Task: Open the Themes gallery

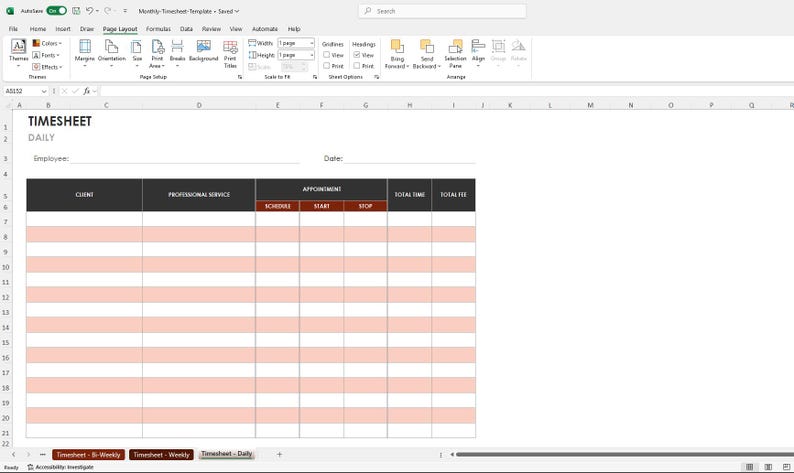Action: 19,53
